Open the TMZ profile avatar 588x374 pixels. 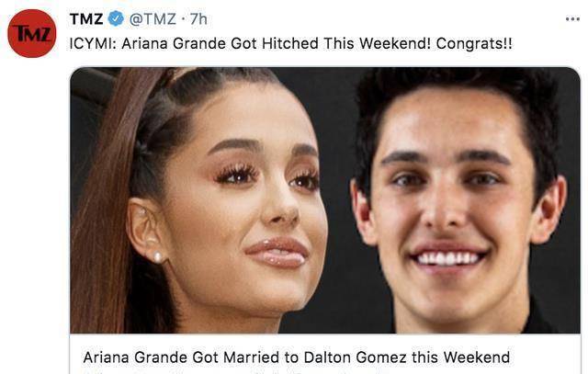tap(32, 34)
